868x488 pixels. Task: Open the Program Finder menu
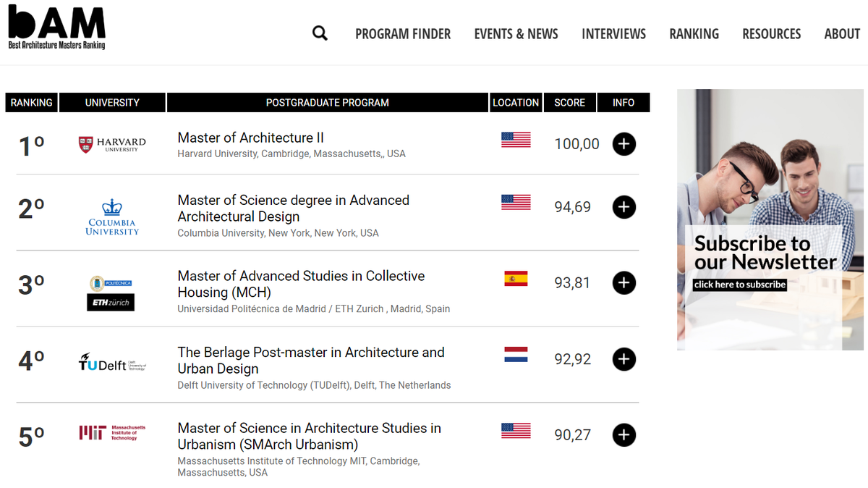coord(403,34)
